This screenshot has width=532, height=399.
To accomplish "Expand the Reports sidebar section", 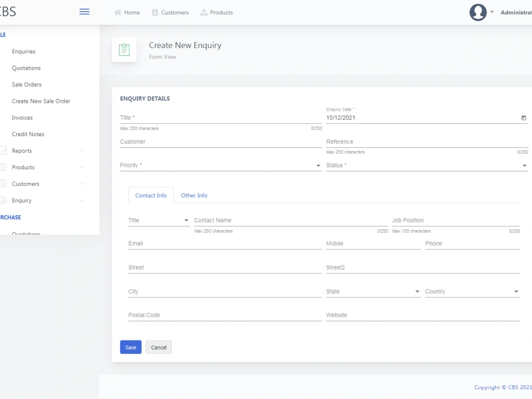I will [x=82, y=151].
